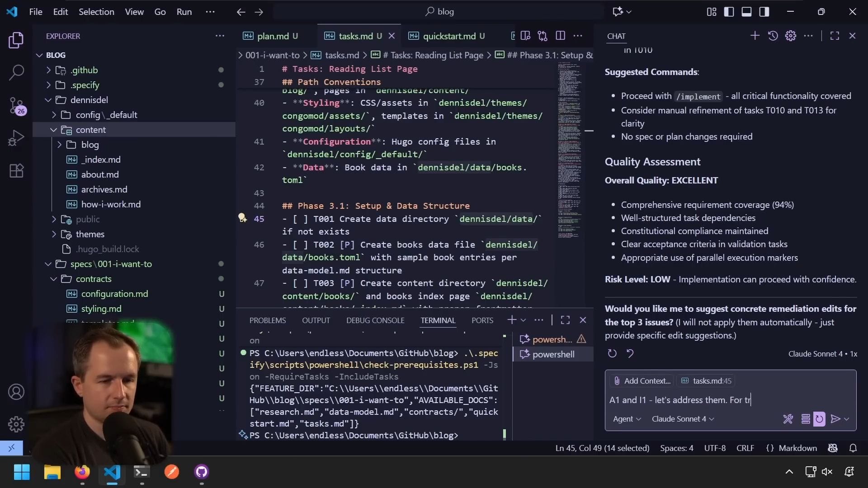Start a new chat with plus icon
Image resolution: width=868 pixels, height=488 pixels.
pyautogui.click(x=755, y=36)
